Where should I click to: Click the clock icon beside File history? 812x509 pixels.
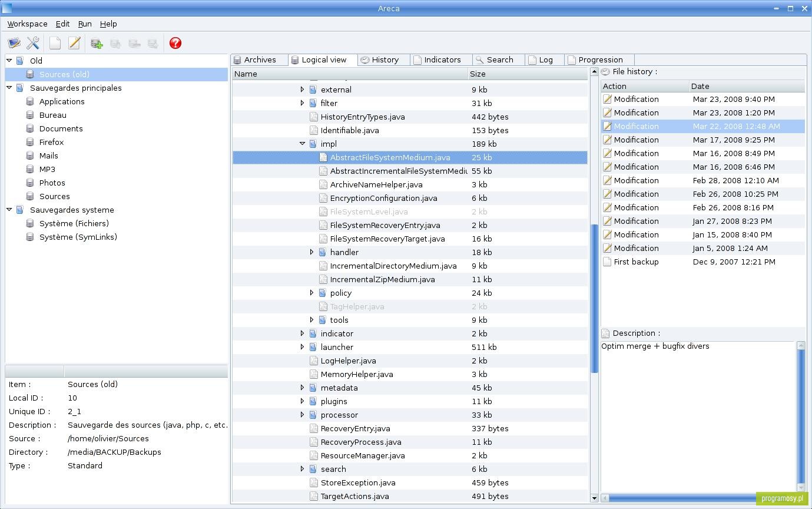click(605, 71)
